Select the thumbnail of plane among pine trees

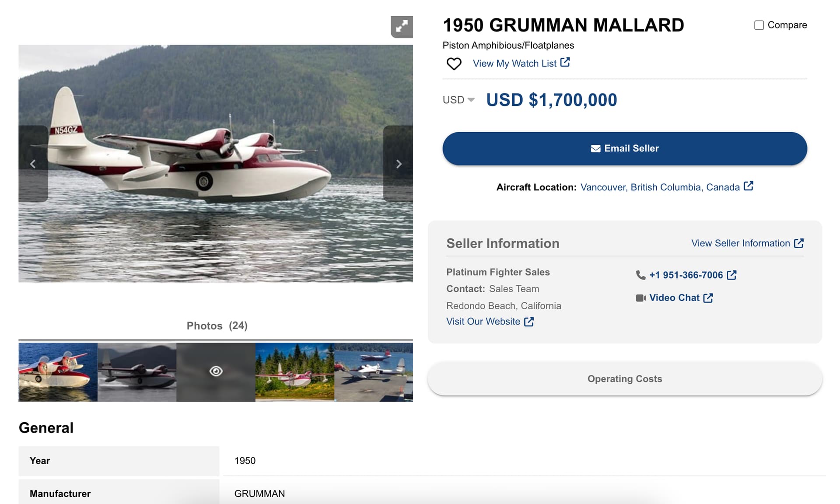pyautogui.click(x=295, y=372)
